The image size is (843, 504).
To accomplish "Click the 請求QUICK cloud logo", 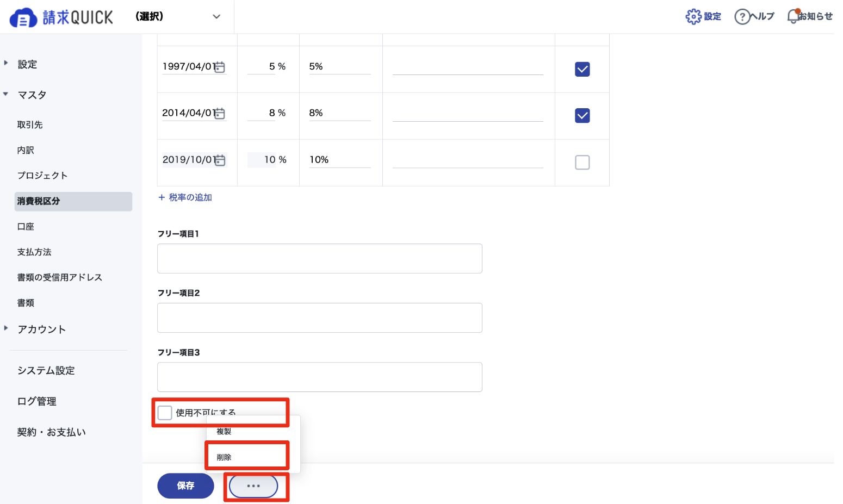I will coord(23,18).
